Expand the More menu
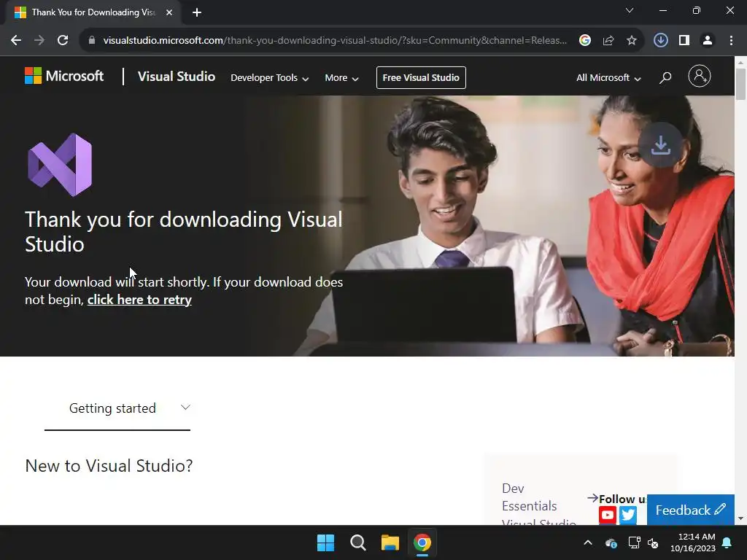 pyautogui.click(x=341, y=77)
